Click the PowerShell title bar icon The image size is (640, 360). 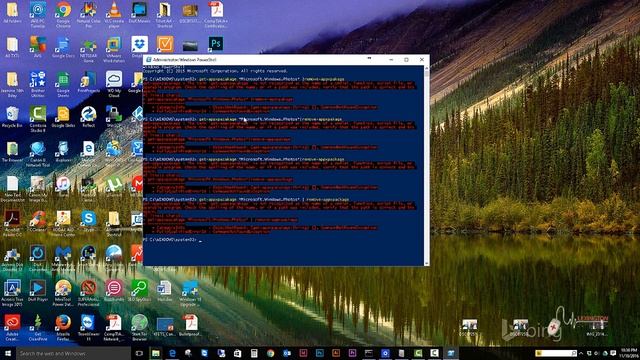click(149, 60)
